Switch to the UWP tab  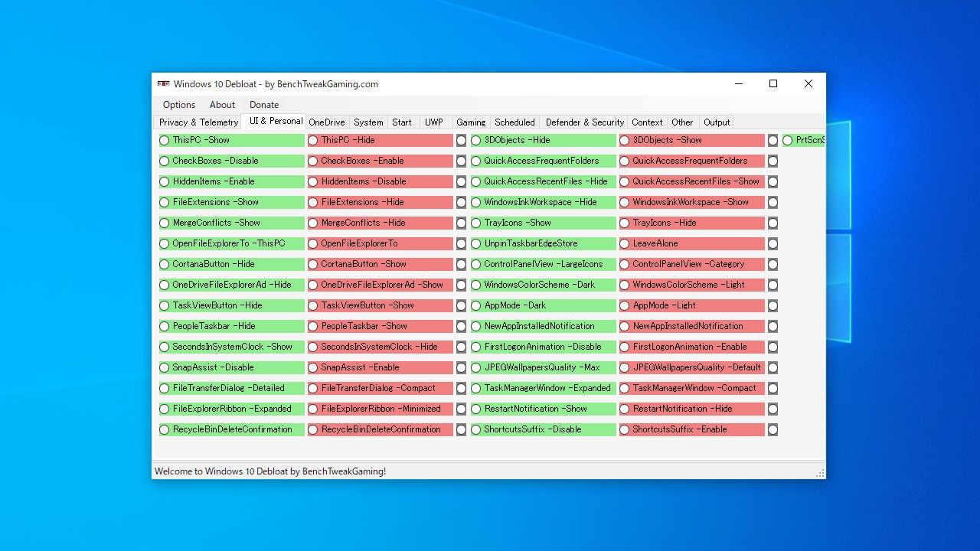[x=434, y=122]
